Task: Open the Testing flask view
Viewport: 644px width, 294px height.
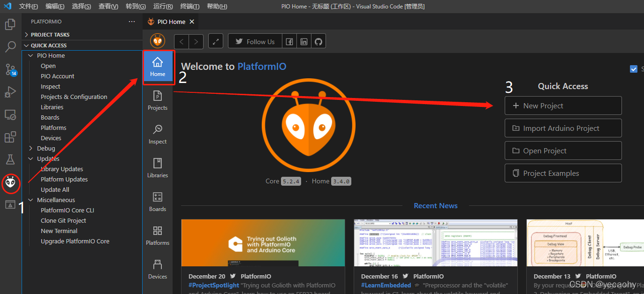Action: coord(10,159)
